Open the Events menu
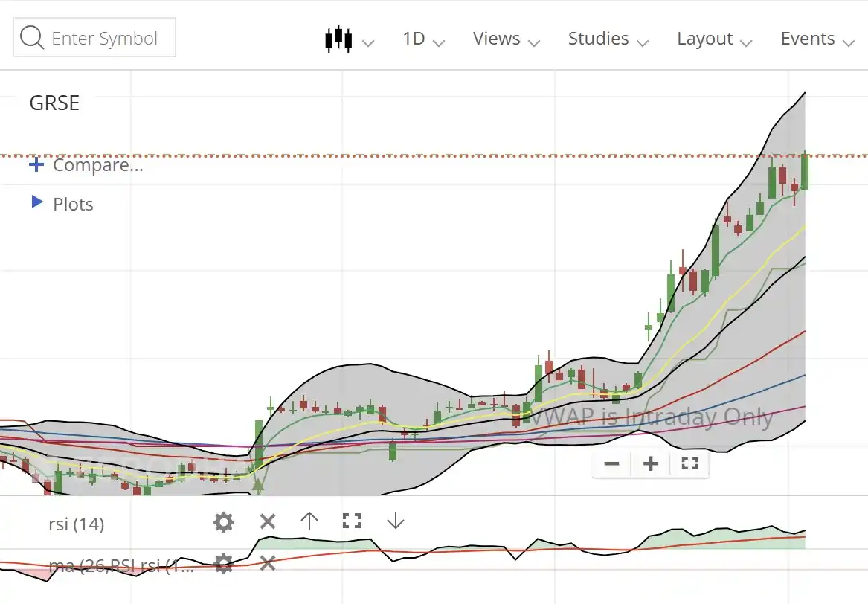 point(816,39)
